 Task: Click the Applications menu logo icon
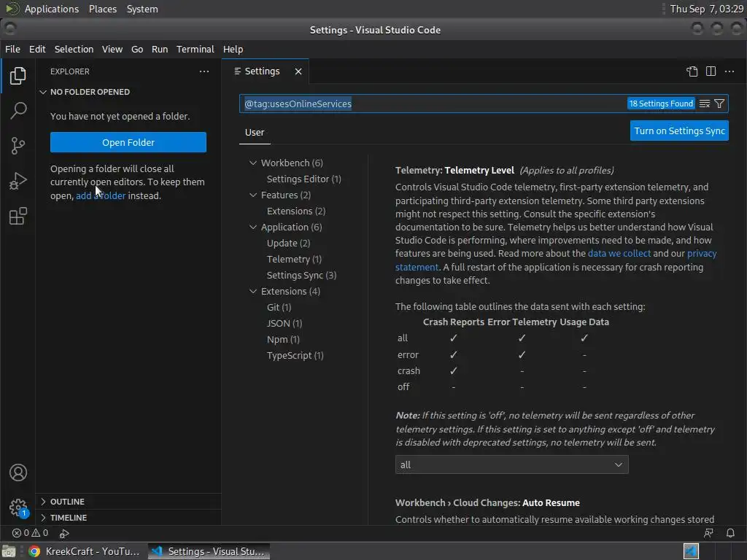pos(12,9)
